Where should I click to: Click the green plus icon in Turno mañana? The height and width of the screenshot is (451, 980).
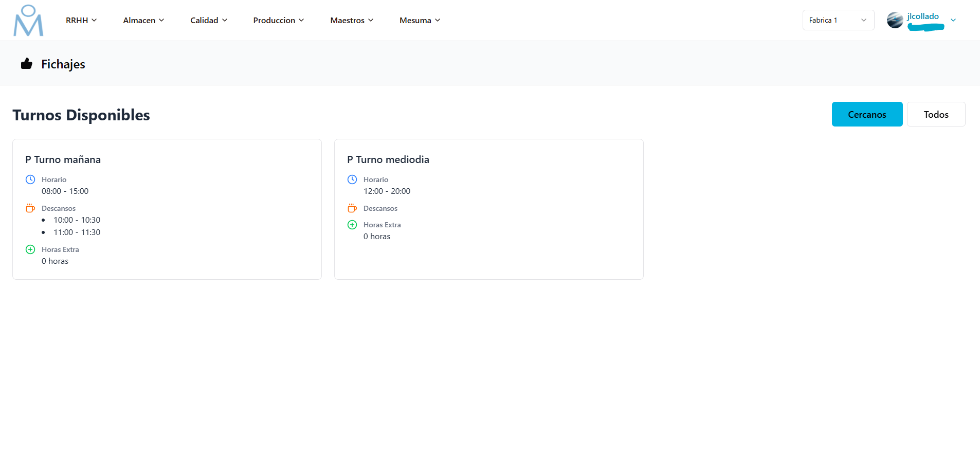(x=30, y=249)
